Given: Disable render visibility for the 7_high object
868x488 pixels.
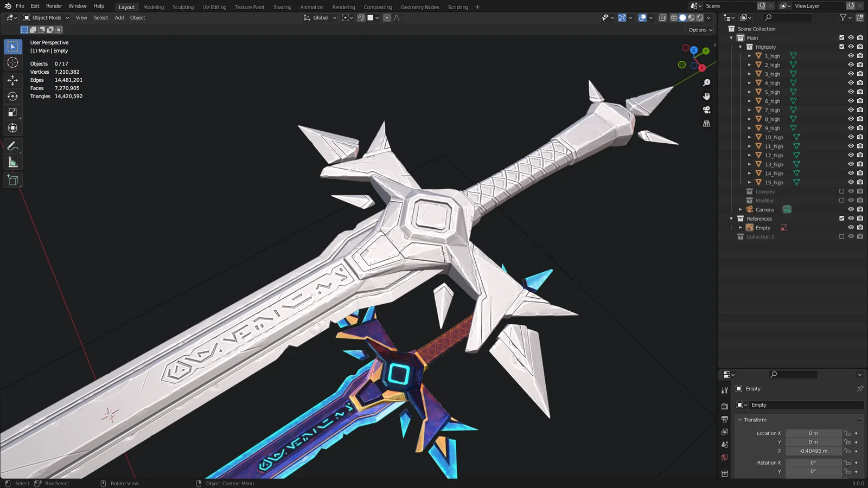Looking at the screenshot, I should [860, 110].
